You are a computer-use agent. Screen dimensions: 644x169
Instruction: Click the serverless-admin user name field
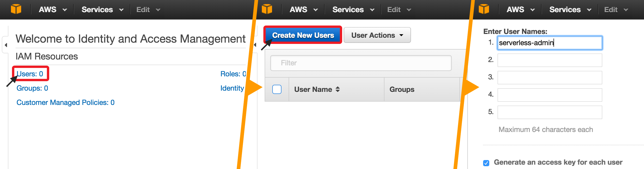[550, 43]
